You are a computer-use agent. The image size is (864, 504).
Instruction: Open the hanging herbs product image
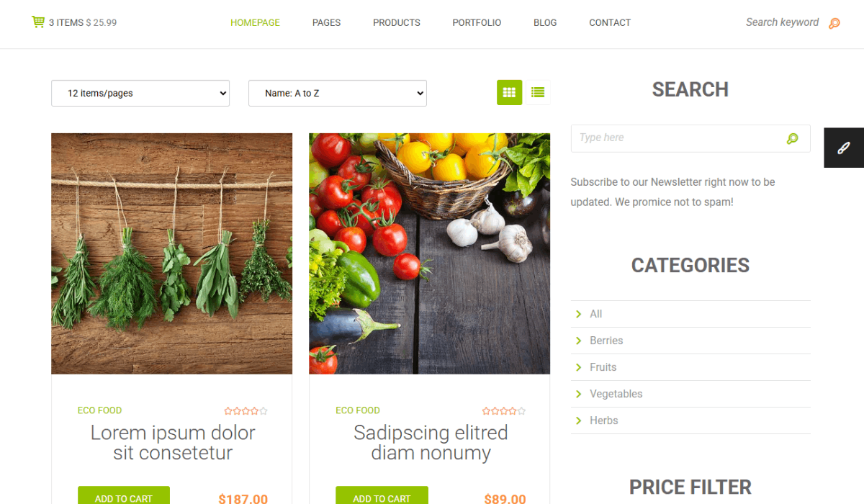coord(171,253)
